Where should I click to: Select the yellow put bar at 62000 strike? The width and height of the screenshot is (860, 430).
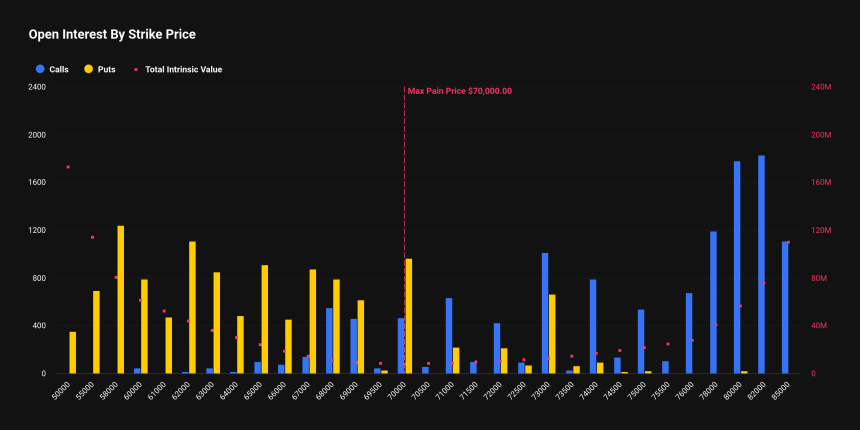192,307
